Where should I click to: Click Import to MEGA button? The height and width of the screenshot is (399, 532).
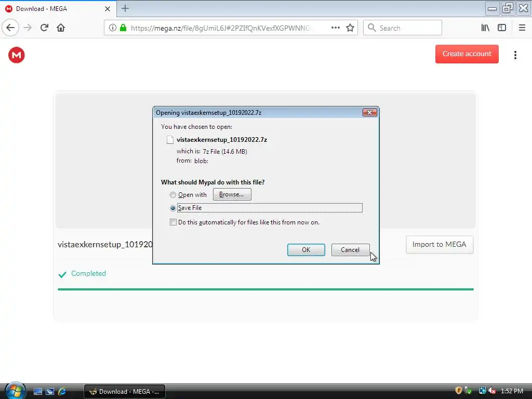point(440,245)
